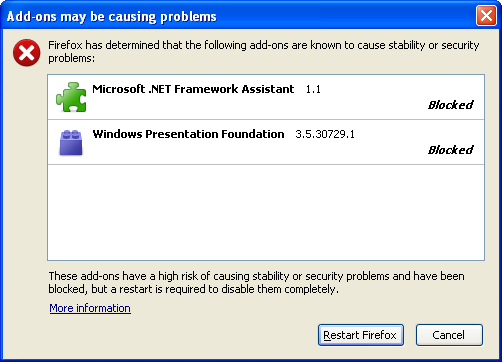Open the More information link
The image size is (502, 362).
90,308
